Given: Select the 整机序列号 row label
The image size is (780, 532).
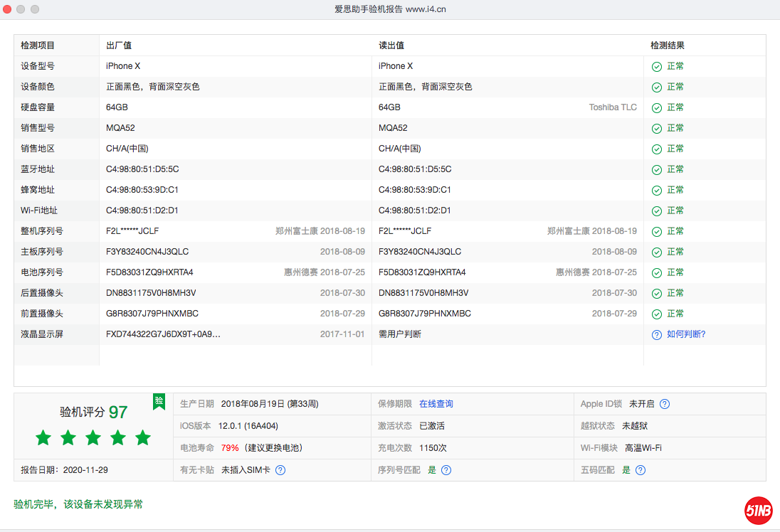Looking at the screenshot, I should tap(42, 231).
